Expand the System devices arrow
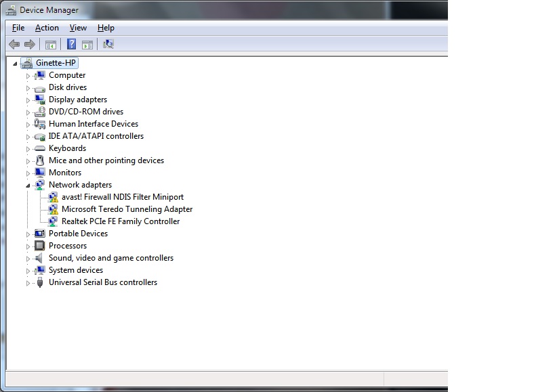 (x=28, y=271)
